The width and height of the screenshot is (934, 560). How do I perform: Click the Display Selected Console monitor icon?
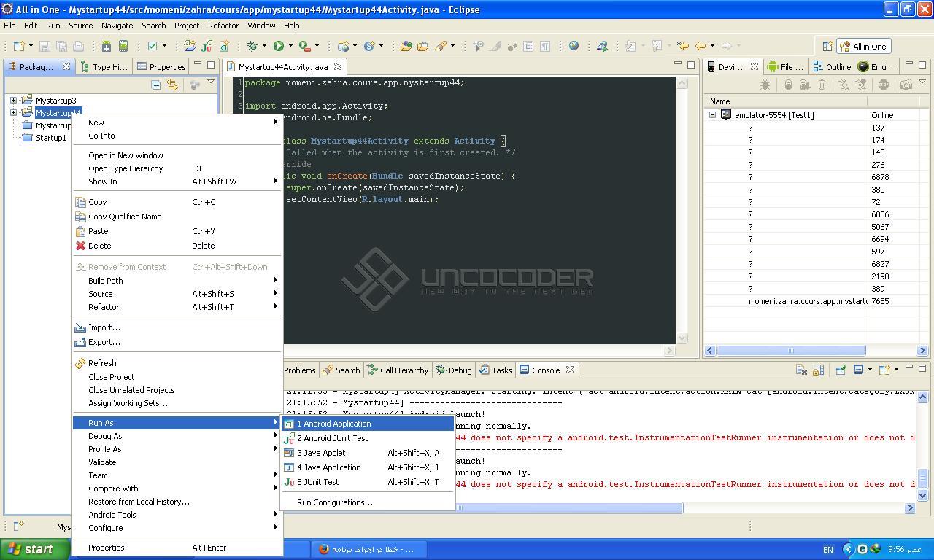click(858, 370)
